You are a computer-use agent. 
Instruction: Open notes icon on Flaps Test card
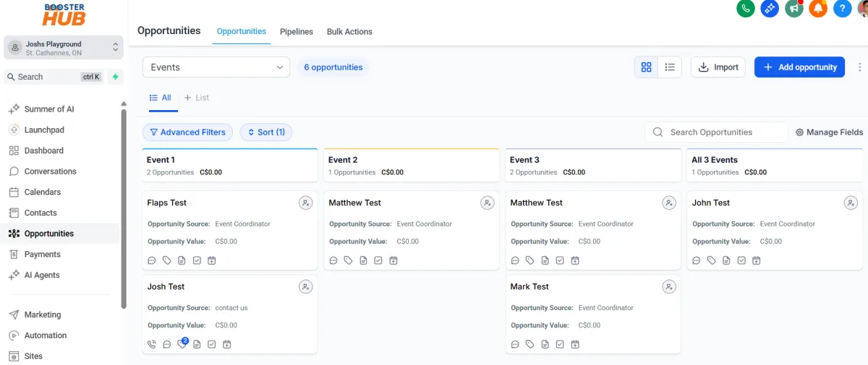(x=182, y=261)
